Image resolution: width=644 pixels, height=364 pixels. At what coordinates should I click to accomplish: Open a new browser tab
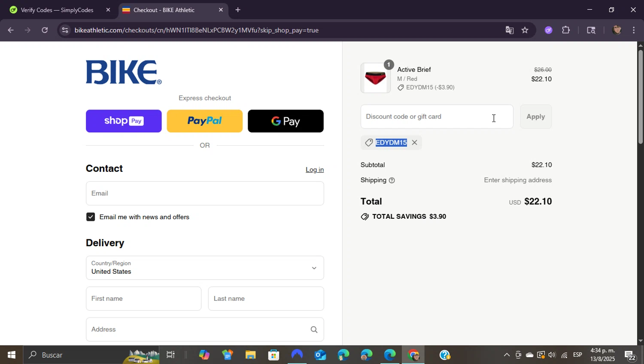(x=238, y=10)
